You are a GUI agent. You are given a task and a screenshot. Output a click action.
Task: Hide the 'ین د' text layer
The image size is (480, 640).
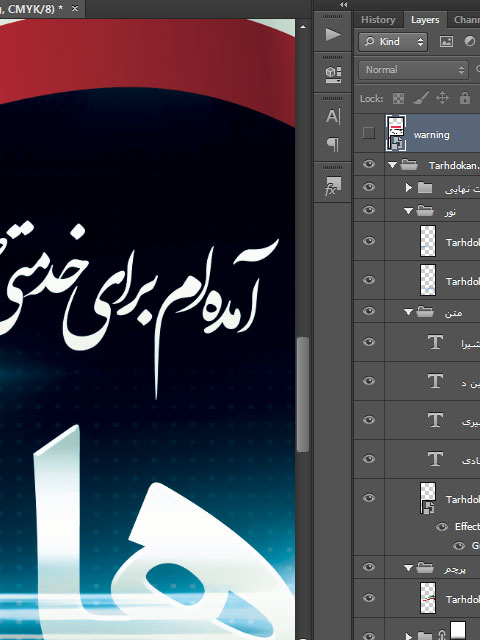tap(369, 381)
